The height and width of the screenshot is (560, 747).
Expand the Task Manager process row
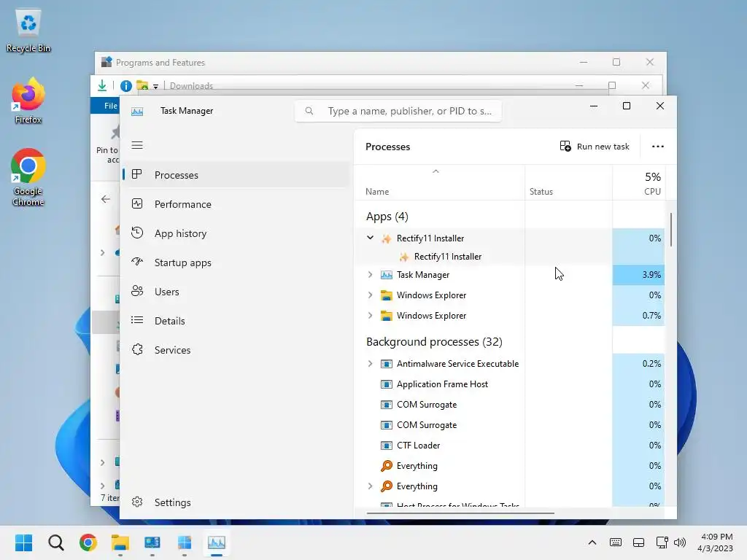(370, 275)
